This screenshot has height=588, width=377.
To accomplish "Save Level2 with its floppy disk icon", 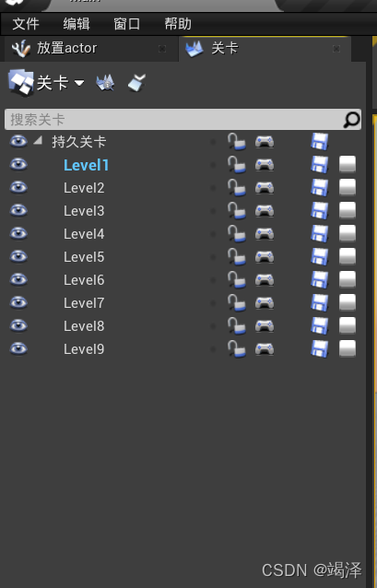I will tap(320, 188).
